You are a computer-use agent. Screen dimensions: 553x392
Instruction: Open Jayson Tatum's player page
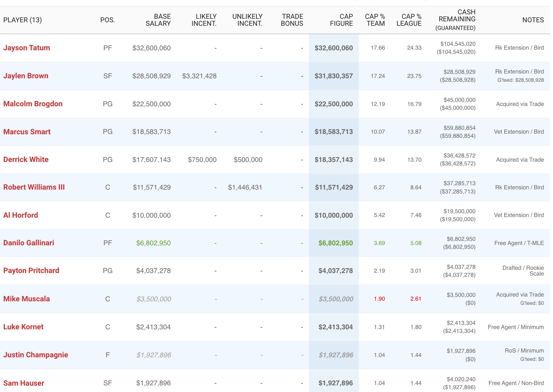point(26,48)
